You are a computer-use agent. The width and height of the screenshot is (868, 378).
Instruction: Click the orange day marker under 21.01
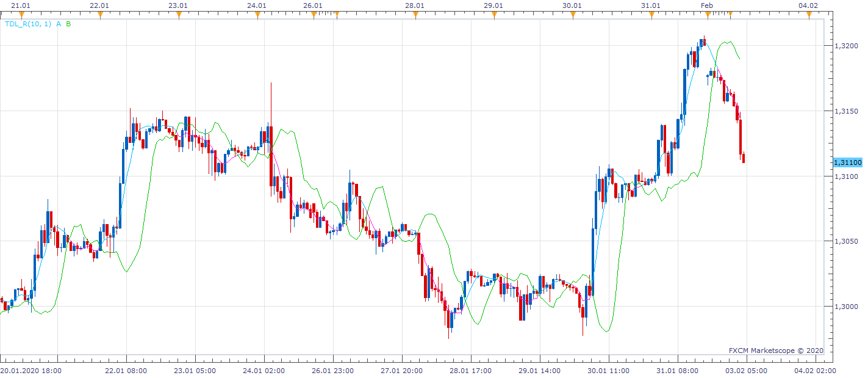pos(21,14)
